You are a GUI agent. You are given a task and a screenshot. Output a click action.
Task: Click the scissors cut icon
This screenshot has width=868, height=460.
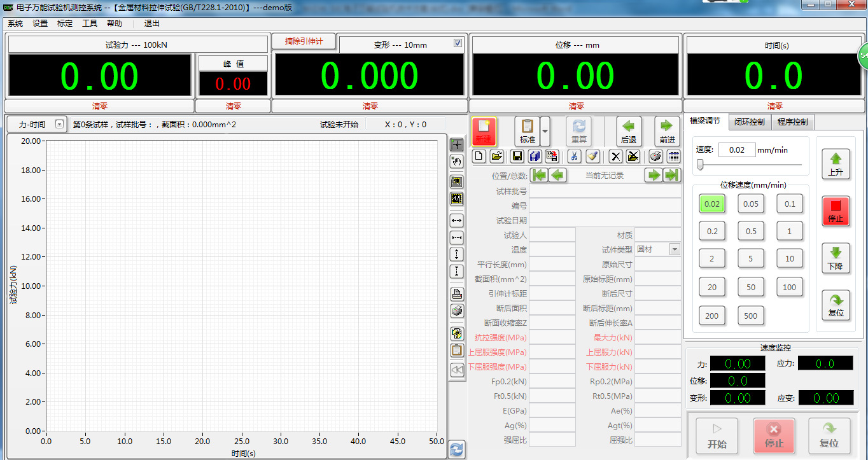tap(574, 157)
